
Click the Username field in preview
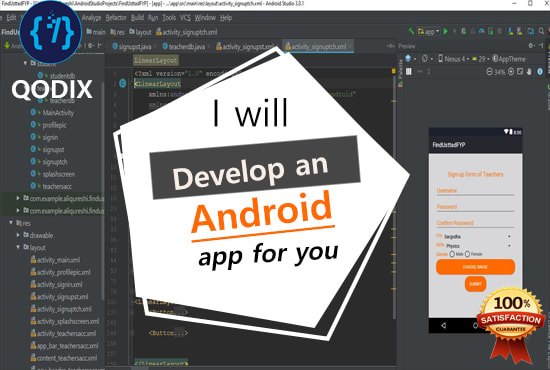[475, 191]
